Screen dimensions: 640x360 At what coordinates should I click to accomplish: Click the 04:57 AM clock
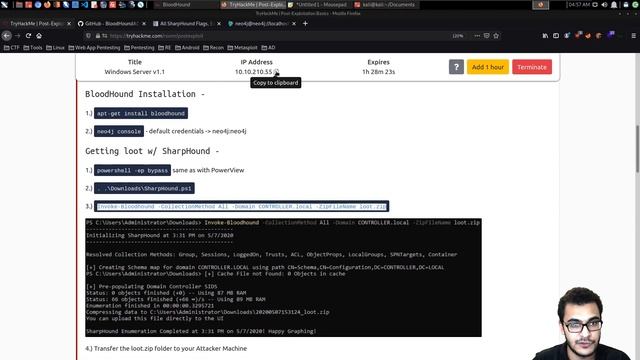pos(579,5)
